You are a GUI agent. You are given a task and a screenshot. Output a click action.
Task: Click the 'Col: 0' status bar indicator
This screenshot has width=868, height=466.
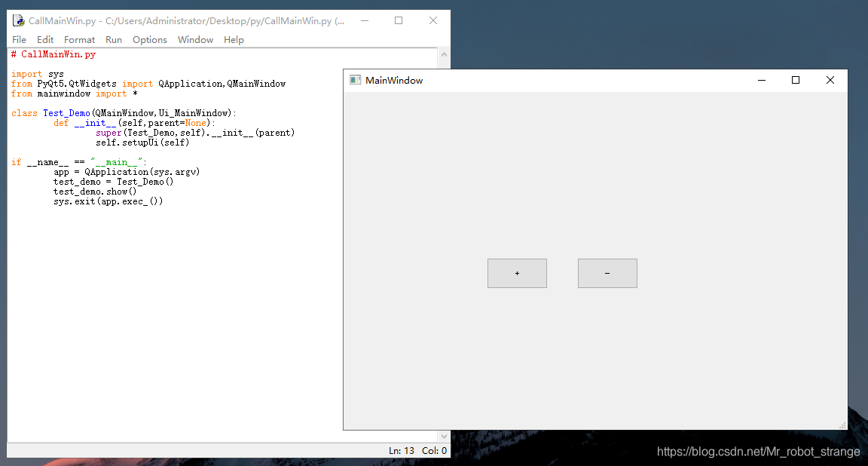pyautogui.click(x=434, y=450)
